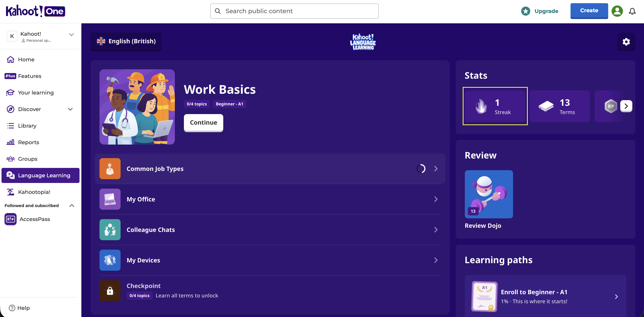Select Language Learning in the sidebar

[41, 175]
